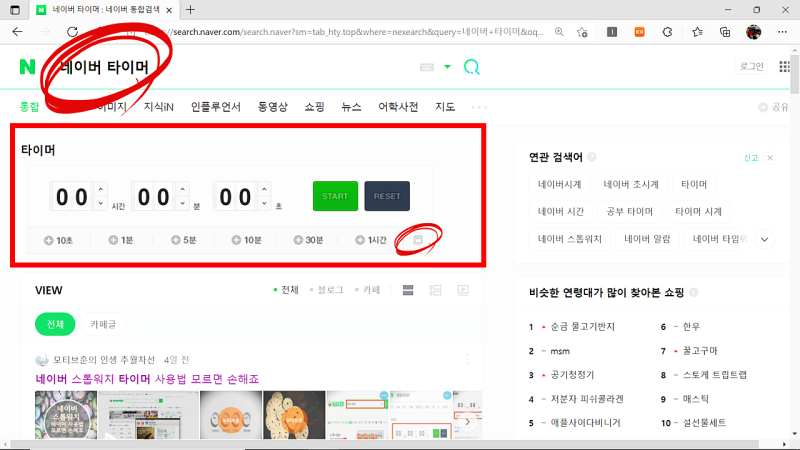
Task: Click the hours digit field of timer
Action: [72, 196]
